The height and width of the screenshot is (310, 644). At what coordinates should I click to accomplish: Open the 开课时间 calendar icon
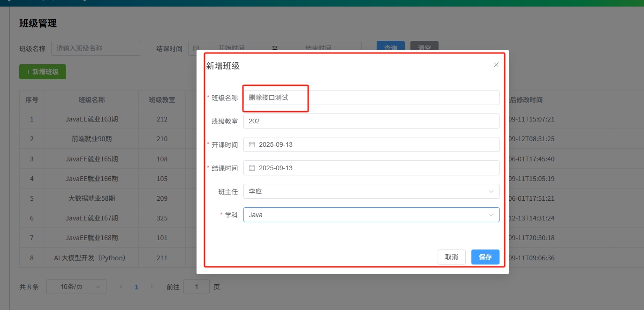tap(252, 144)
